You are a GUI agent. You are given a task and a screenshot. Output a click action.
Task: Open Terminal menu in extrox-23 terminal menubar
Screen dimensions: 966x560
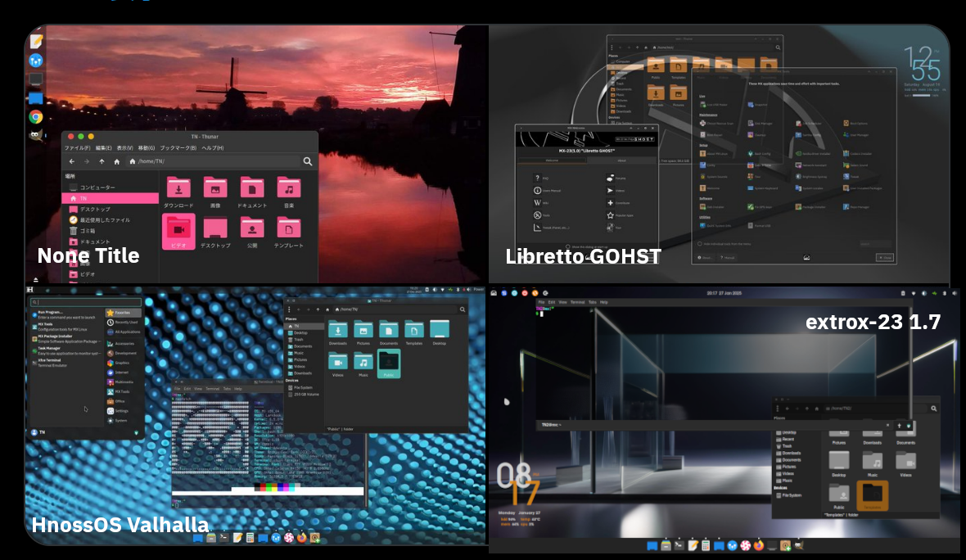click(577, 302)
